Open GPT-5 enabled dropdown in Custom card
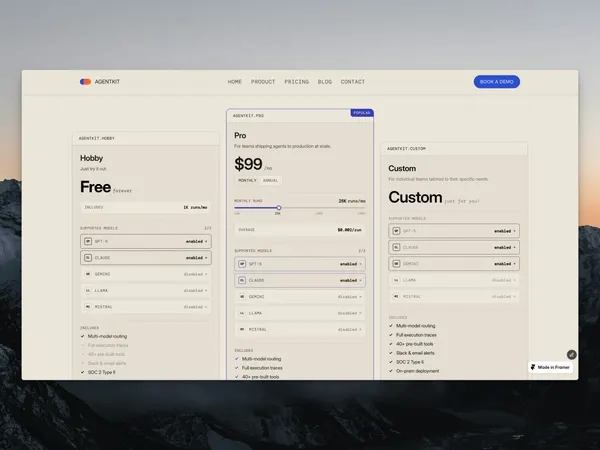 505,231
